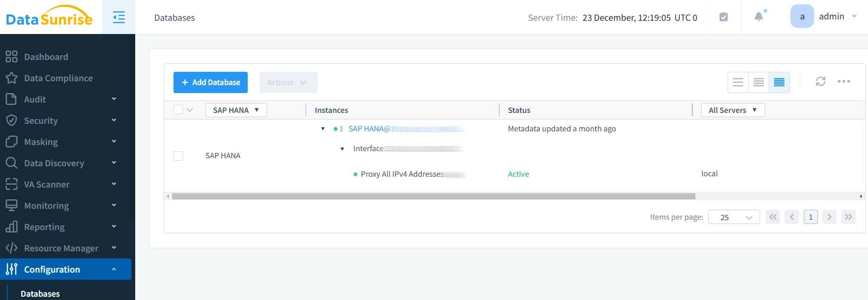
Task: Open the select-all checkbox dropdown chevron
Action: [x=190, y=110]
